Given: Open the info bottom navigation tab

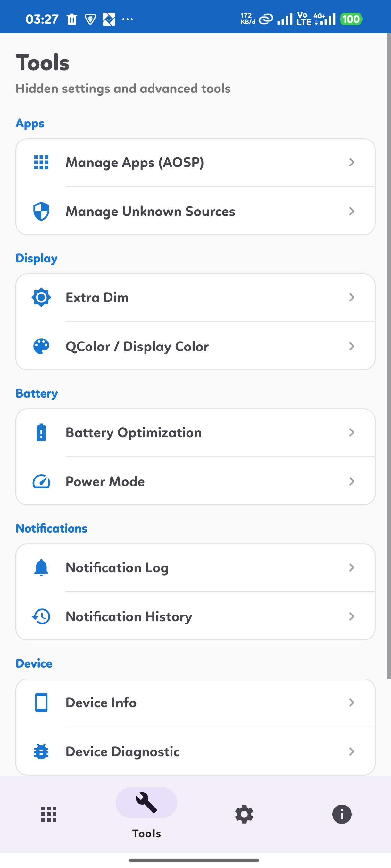Looking at the screenshot, I should 342,815.
